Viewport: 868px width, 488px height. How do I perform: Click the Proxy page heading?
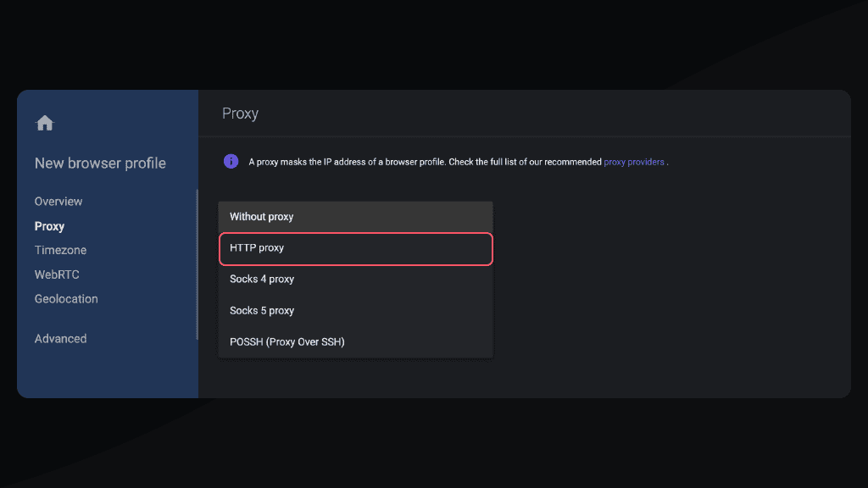tap(240, 114)
